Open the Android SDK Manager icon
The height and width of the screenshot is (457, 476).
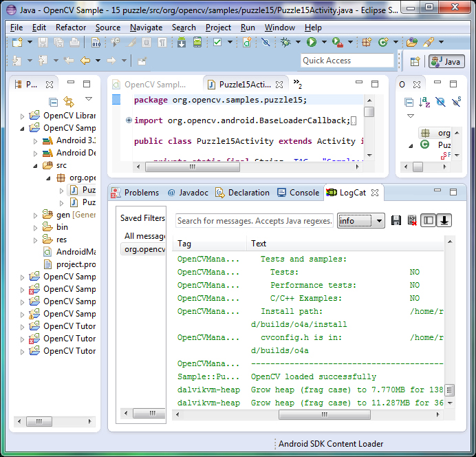(x=182, y=42)
